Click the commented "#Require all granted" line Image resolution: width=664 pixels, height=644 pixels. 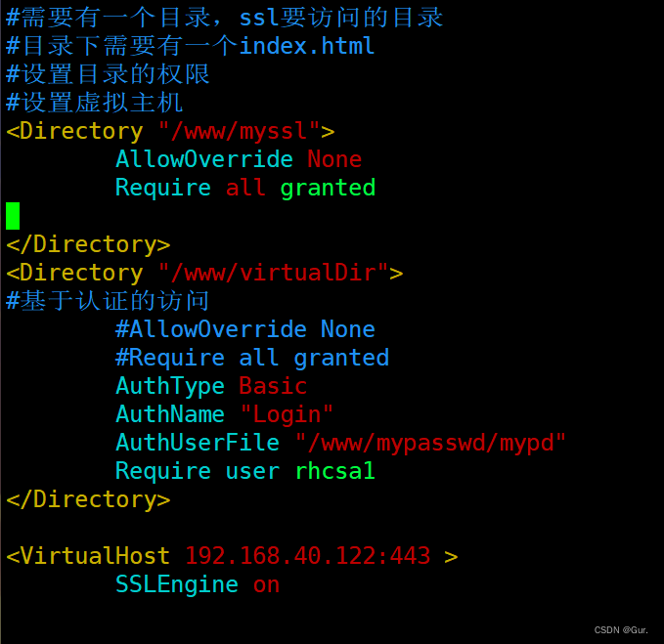tap(251, 358)
